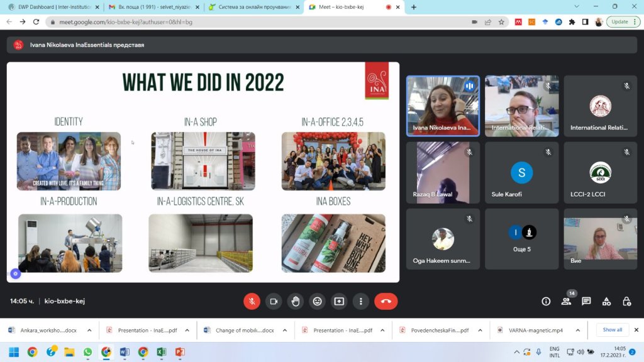The height and width of the screenshot is (362, 644).
Task: Unmute the microphone in Meet
Action: click(252, 301)
